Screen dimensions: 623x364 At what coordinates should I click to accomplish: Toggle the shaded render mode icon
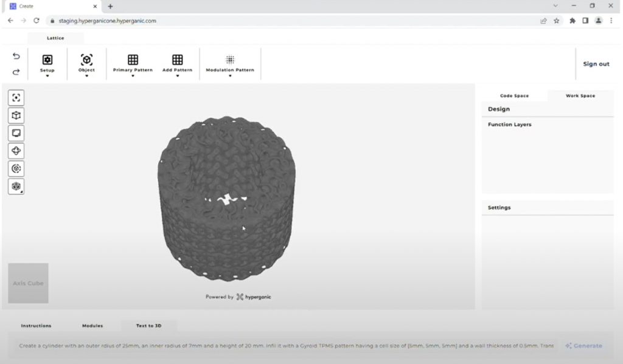point(16,168)
